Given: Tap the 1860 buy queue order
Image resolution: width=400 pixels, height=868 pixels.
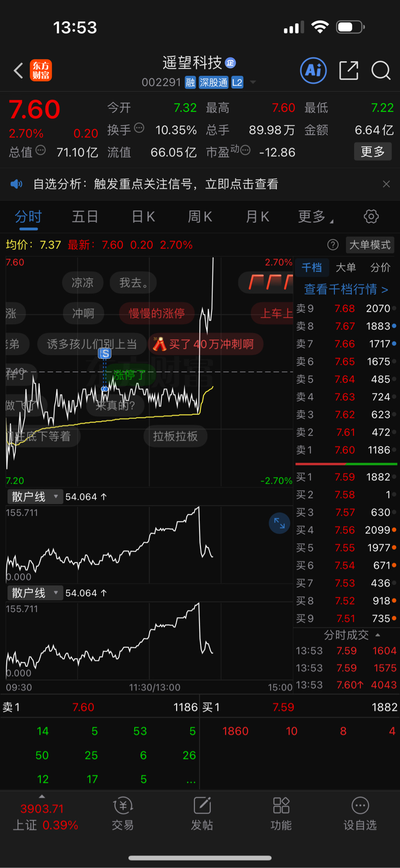Looking at the screenshot, I should click(235, 731).
